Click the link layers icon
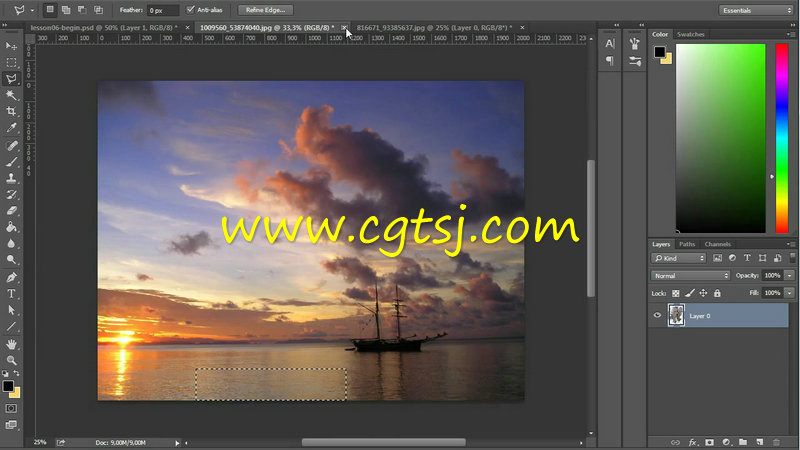This screenshot has width=800, height=450. (676, 442)
